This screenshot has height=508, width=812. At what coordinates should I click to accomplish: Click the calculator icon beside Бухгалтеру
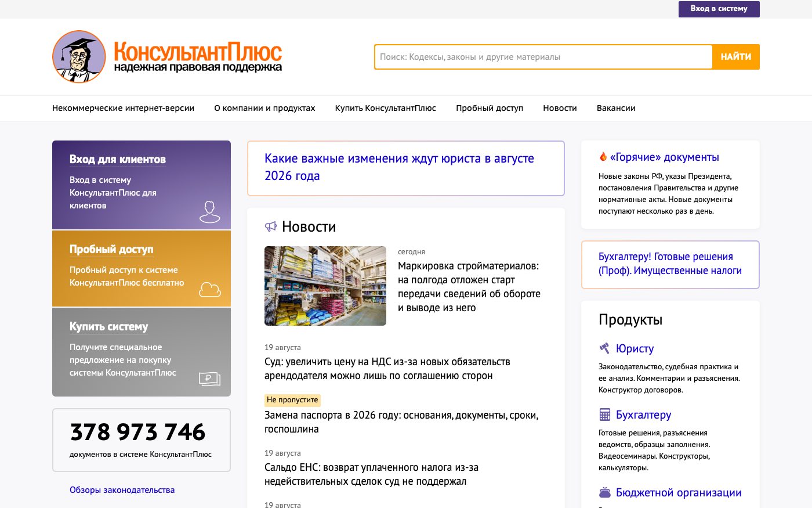[x=604, y=415]
